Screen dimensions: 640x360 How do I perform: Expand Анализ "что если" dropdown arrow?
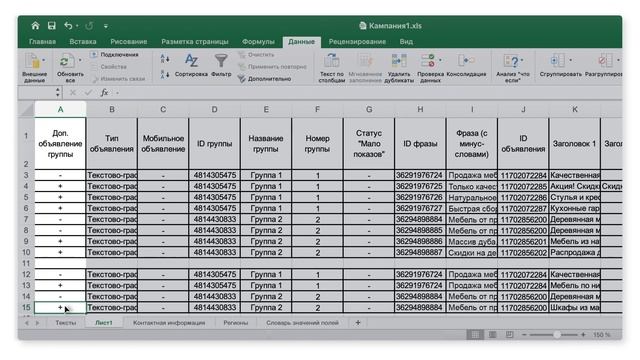click(x=522, y=60)
